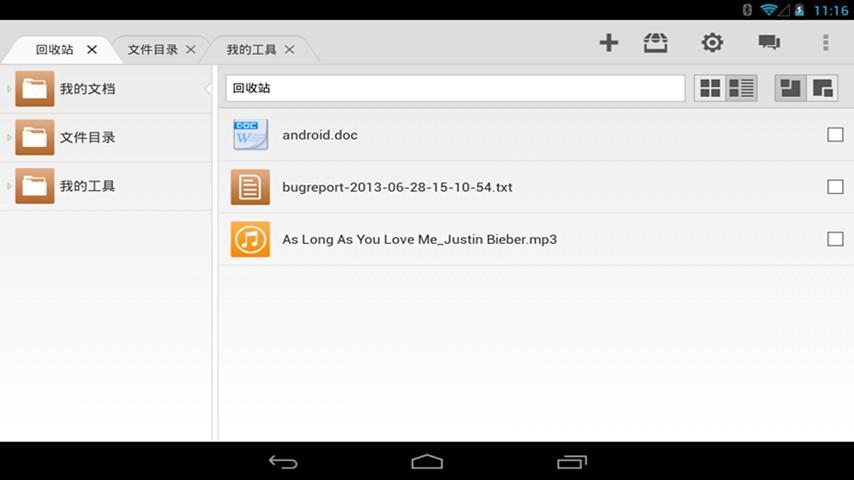Viewport: 854px width, 480px height.
Task: Expand the 我的文档 folder arrow
Action: click(x=9, y=89)
